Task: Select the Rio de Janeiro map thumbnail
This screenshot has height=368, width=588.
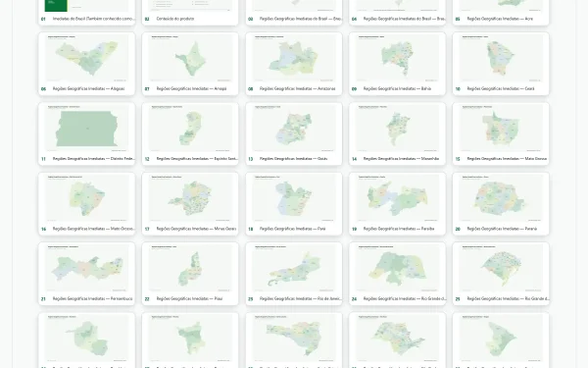Action: [x=294, y=268]
